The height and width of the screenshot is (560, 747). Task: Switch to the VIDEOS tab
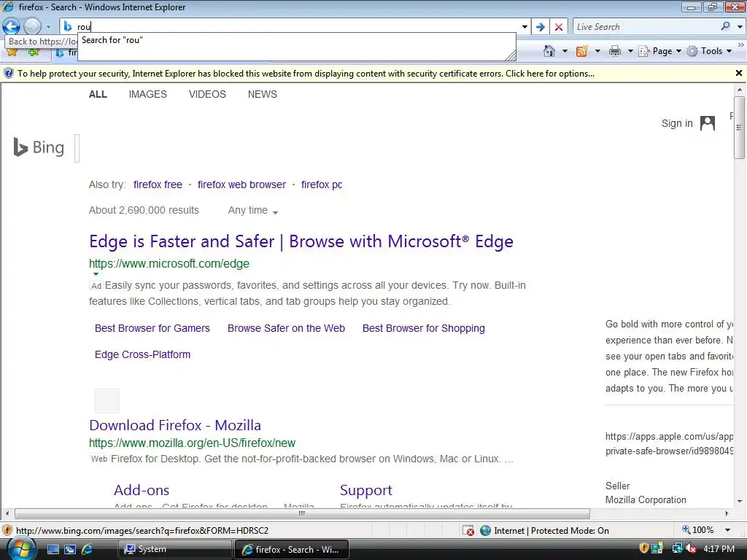(x=207, y=94)
